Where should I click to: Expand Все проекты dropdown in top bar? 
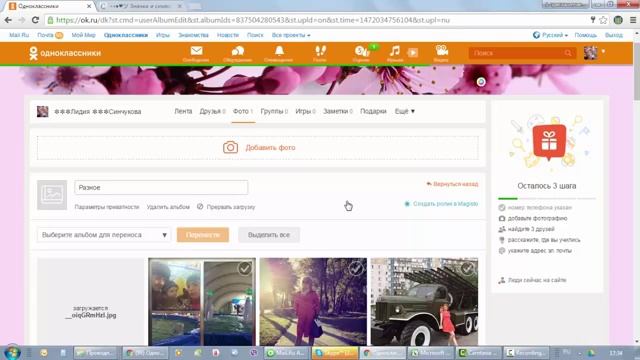point(291,35)
